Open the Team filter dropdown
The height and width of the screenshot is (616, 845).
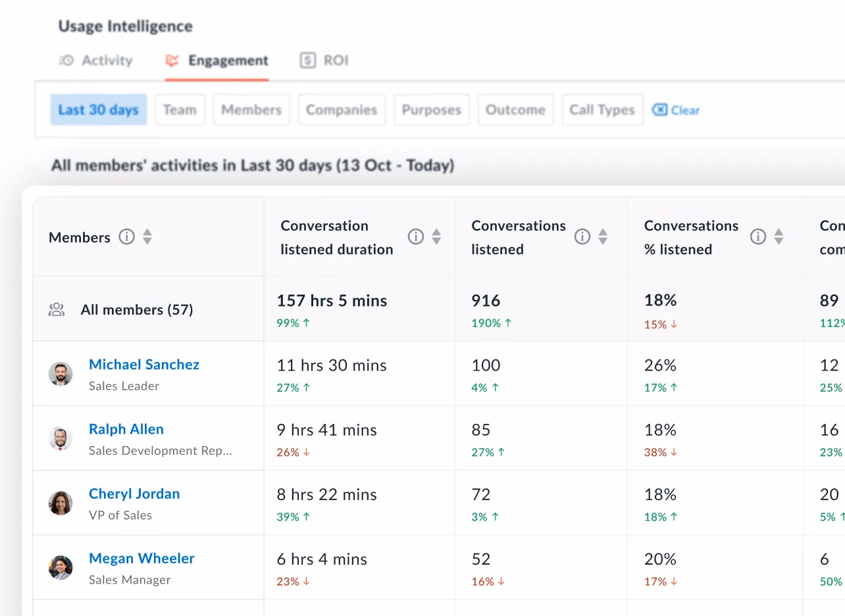[x=180, y=110]
